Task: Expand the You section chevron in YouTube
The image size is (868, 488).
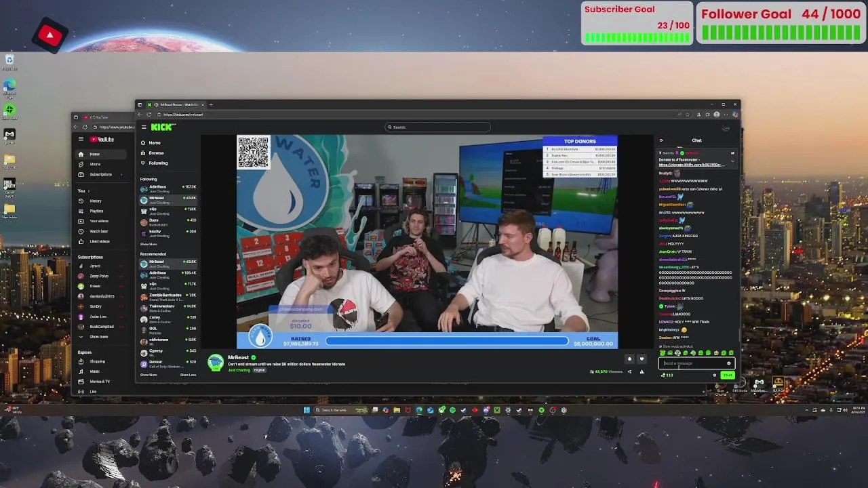Action: 88,191
